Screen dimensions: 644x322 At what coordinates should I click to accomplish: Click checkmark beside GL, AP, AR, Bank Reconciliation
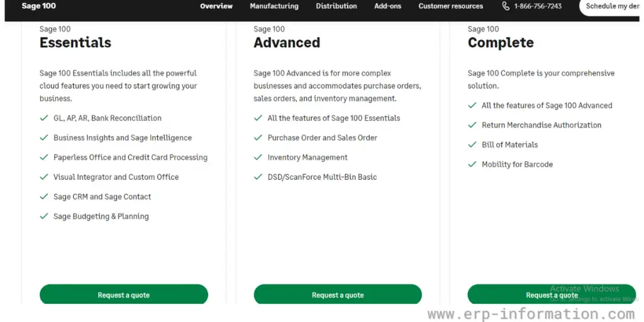click(x=44, y=118)
